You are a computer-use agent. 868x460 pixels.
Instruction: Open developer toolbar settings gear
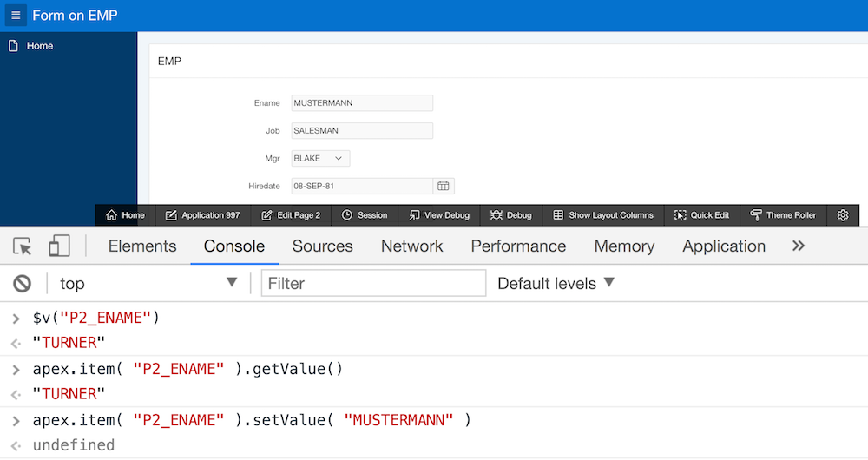pyautogui.click(x=843, y=214)
